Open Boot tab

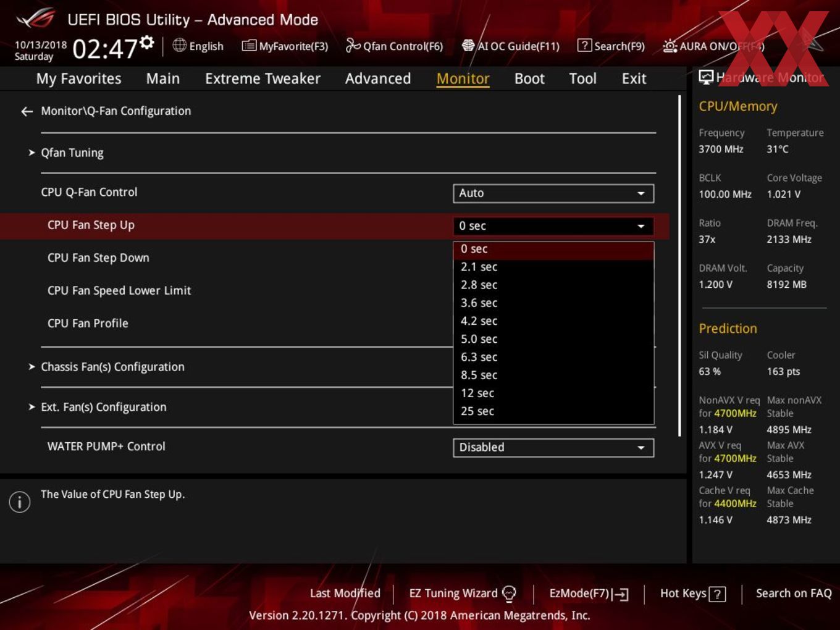coord(529,78)
